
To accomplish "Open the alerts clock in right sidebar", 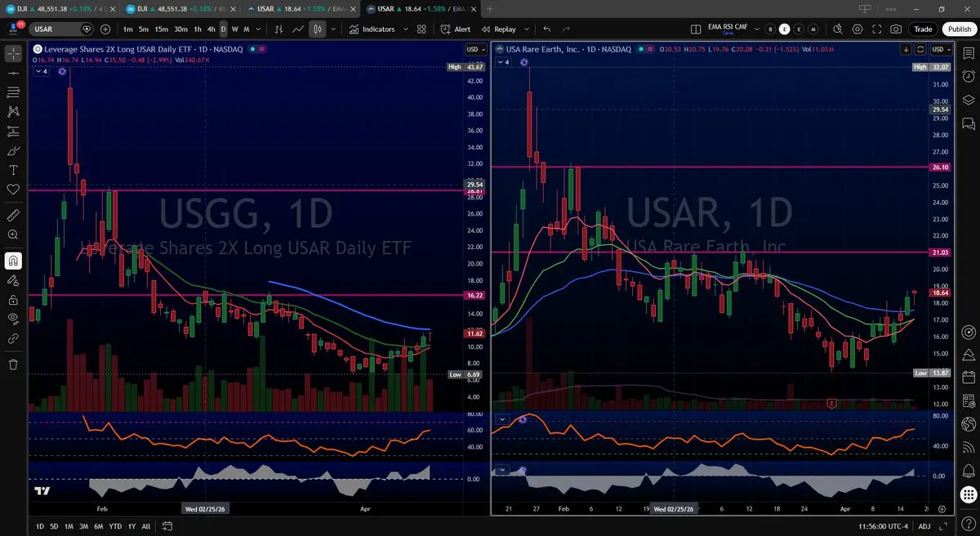I will 969,77.
